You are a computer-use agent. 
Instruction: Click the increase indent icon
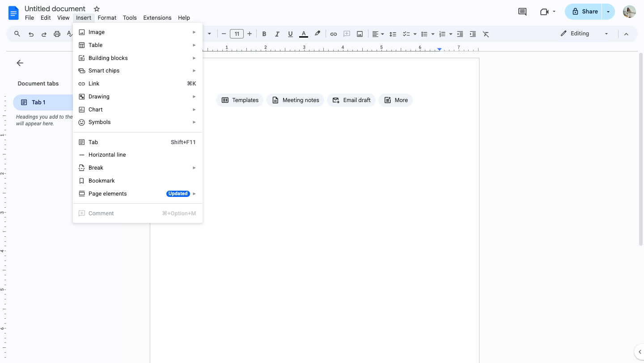(473, 34)
